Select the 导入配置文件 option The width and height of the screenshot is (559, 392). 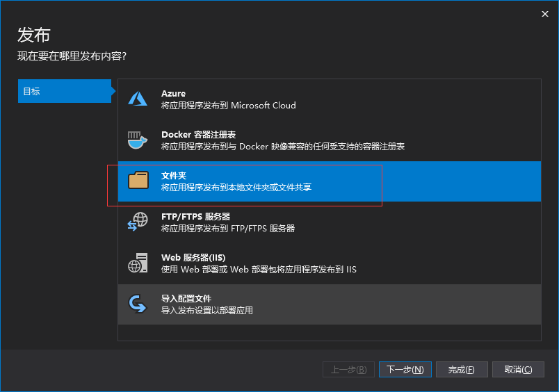(330, 304)
